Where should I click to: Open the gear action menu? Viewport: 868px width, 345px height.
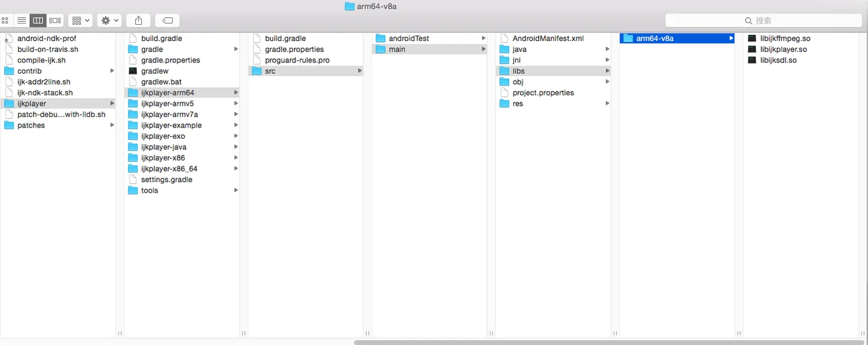(x=109, y=20)
